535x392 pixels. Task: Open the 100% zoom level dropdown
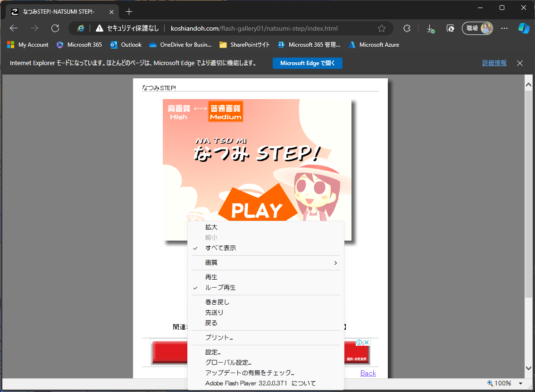(520, 384)
